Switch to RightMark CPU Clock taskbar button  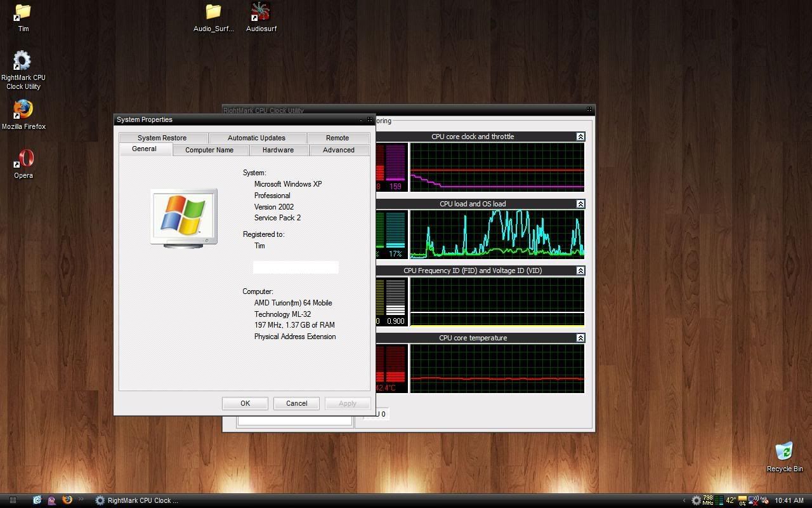click(136, 500)
